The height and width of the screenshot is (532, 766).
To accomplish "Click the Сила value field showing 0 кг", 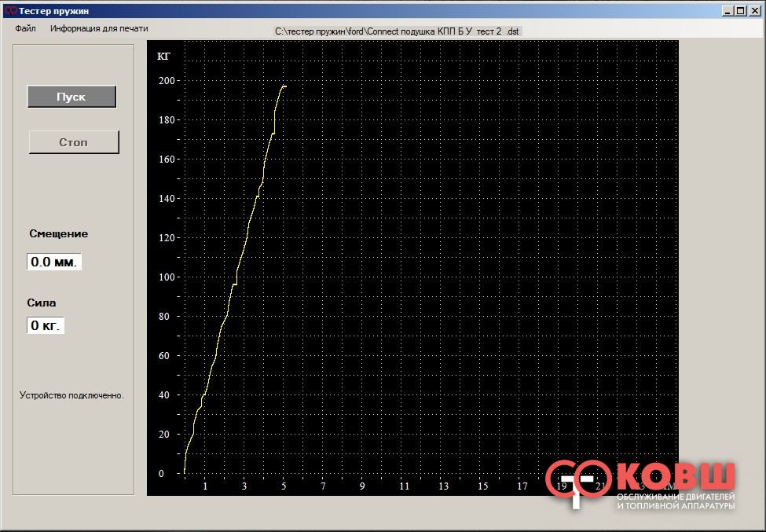I will point(46,325).
